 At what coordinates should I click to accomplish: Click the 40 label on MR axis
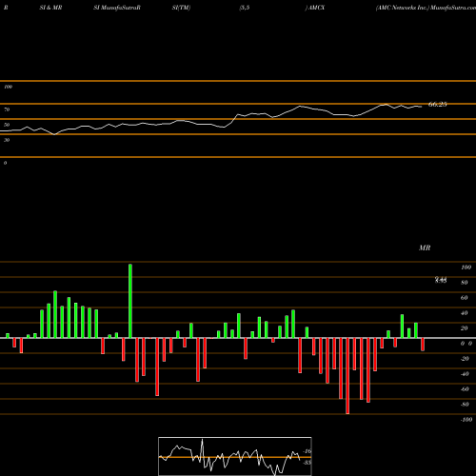(x=465, y=313)
